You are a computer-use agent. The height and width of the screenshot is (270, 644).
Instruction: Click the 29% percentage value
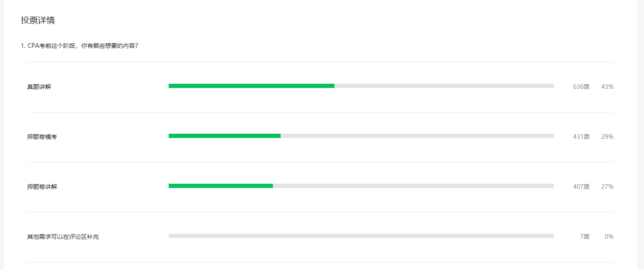tap(607, 137)
